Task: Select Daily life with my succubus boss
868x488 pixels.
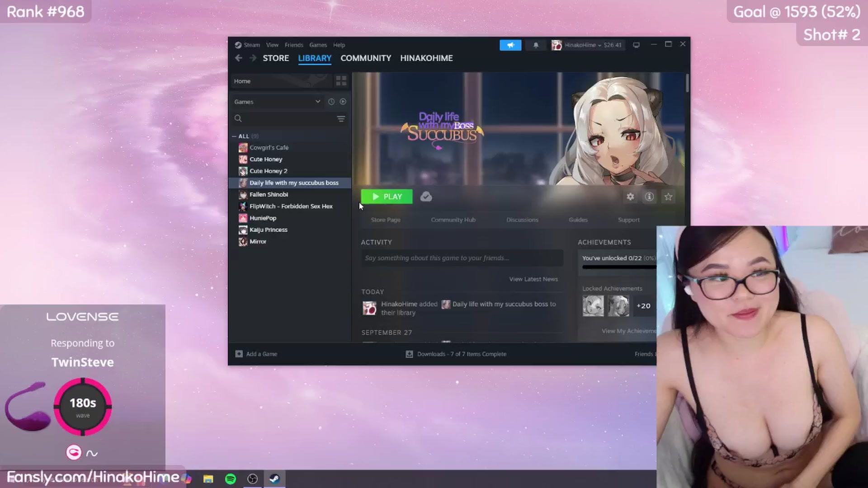Action: (290, 183)
